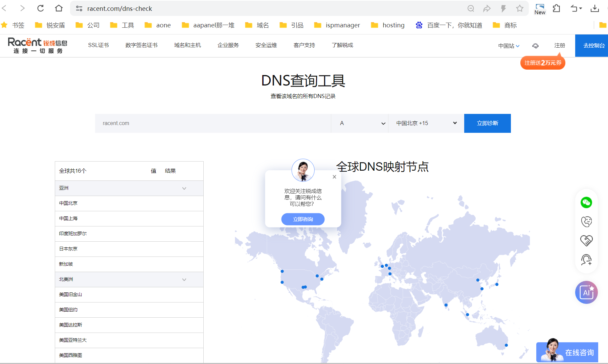Image resolution: width=608 pixels, height=364 pixels.
Task: Open the SSL证书 navigation menu
Action: 98,45
